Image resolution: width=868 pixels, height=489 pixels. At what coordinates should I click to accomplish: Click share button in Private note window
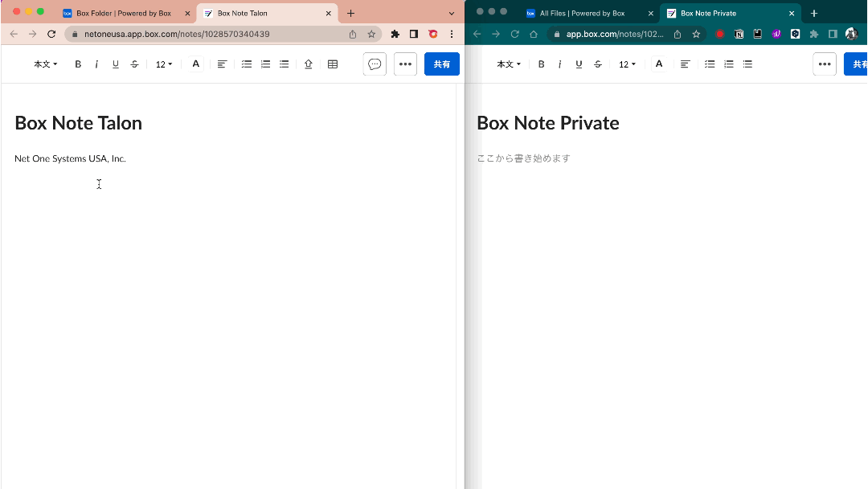click(x=856, y=64)
